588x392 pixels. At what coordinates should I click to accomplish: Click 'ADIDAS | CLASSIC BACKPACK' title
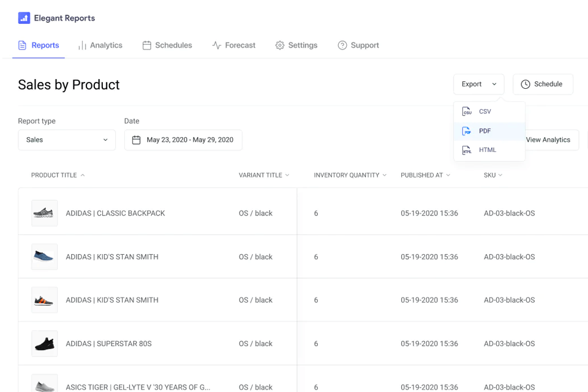(x=116, y=213)
